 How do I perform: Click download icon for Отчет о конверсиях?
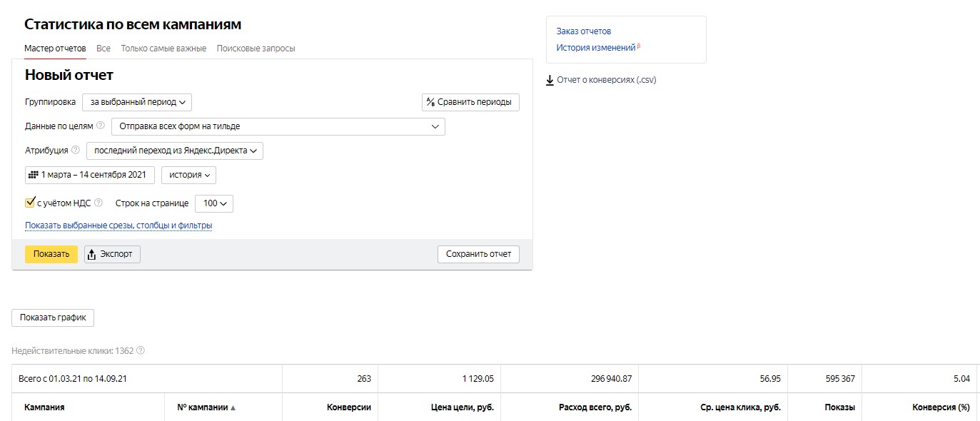point(550,80)
